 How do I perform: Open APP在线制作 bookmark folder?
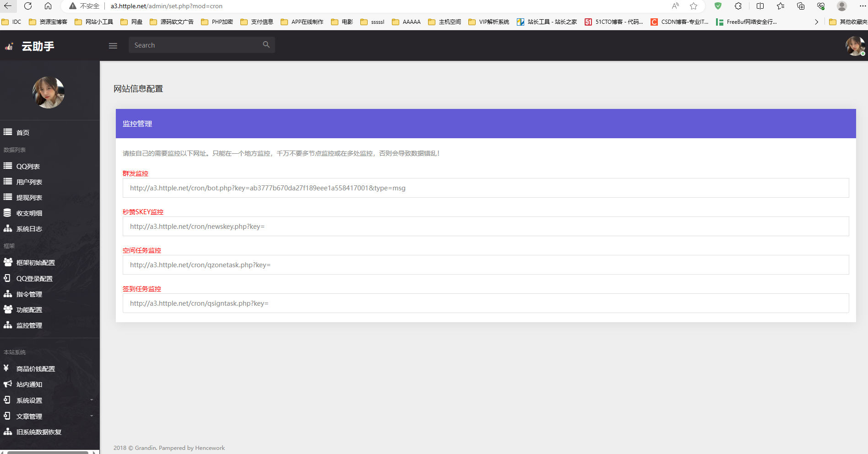click(x=302, y=22)
